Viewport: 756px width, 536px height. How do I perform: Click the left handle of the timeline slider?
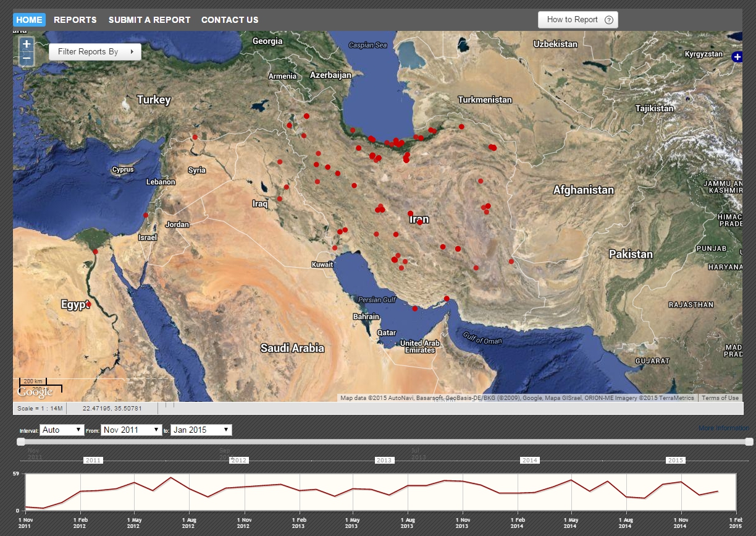(x=21, y=441)
